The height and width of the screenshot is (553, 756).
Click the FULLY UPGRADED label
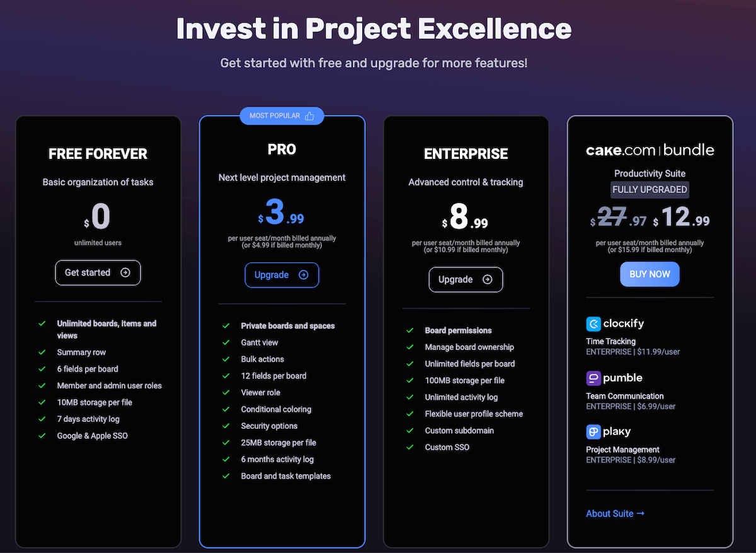point(650,190)
